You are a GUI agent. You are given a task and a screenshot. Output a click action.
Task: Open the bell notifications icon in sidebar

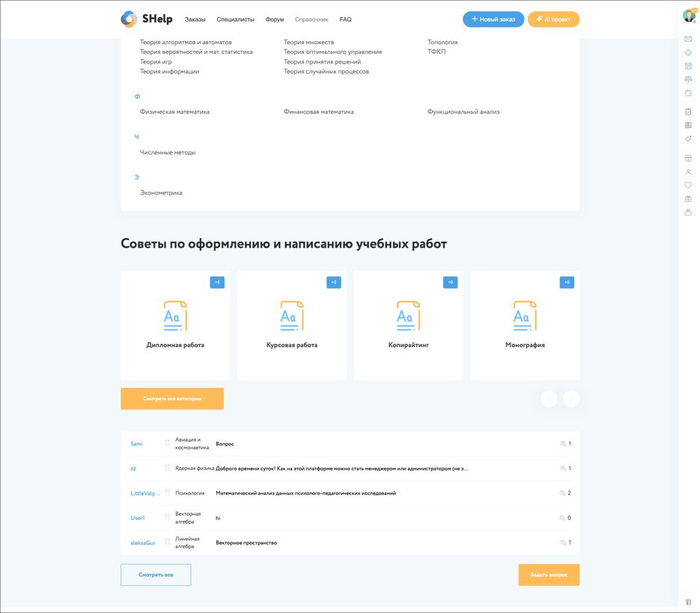pos(688,52)
